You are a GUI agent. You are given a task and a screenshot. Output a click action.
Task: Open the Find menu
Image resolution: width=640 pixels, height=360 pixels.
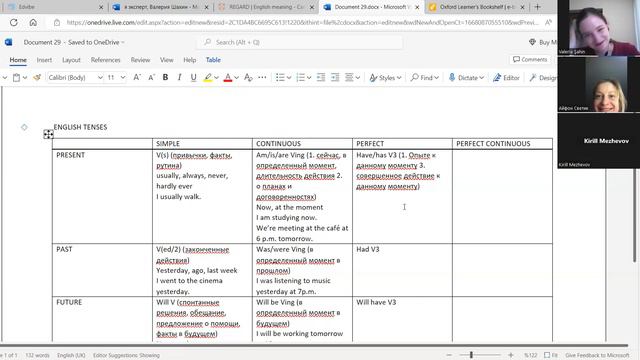[x=424, y=78]
